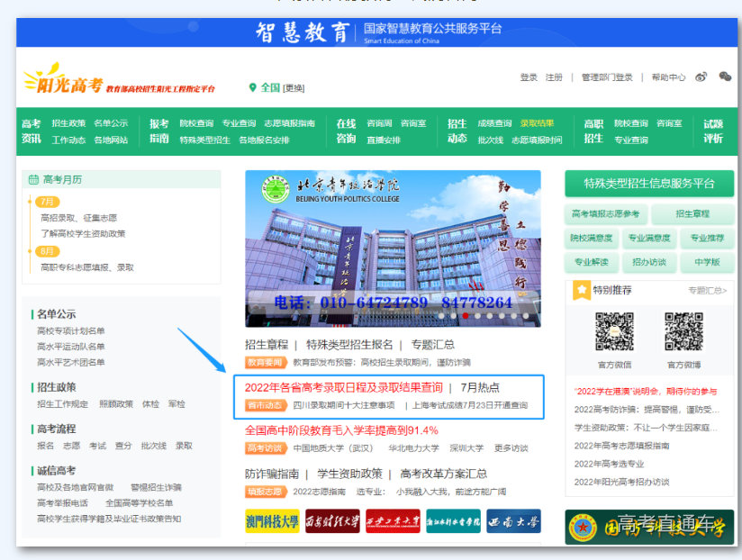Image resolution: width=742 pixels, height=560 pixels.
Task: Click the 登录 login link
Action: point(529,77)
